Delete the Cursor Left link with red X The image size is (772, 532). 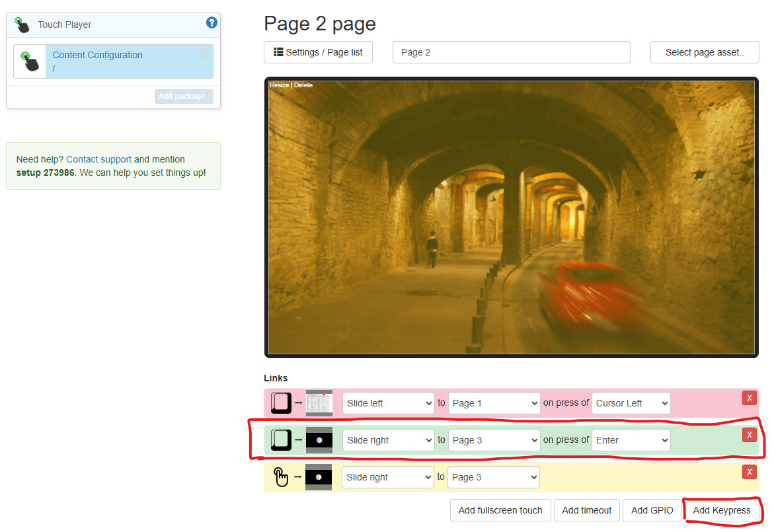tap(749, 398)
